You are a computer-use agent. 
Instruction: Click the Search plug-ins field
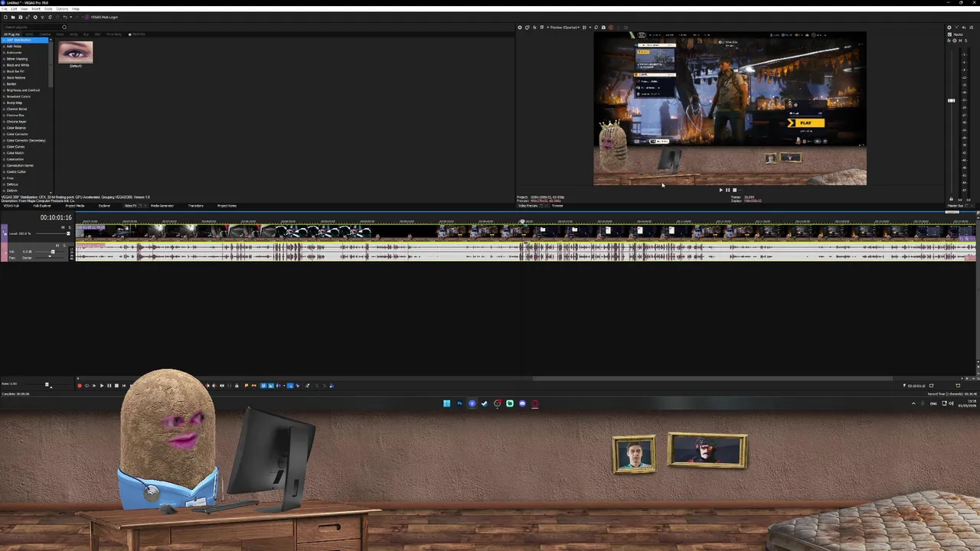click(31, 28)
